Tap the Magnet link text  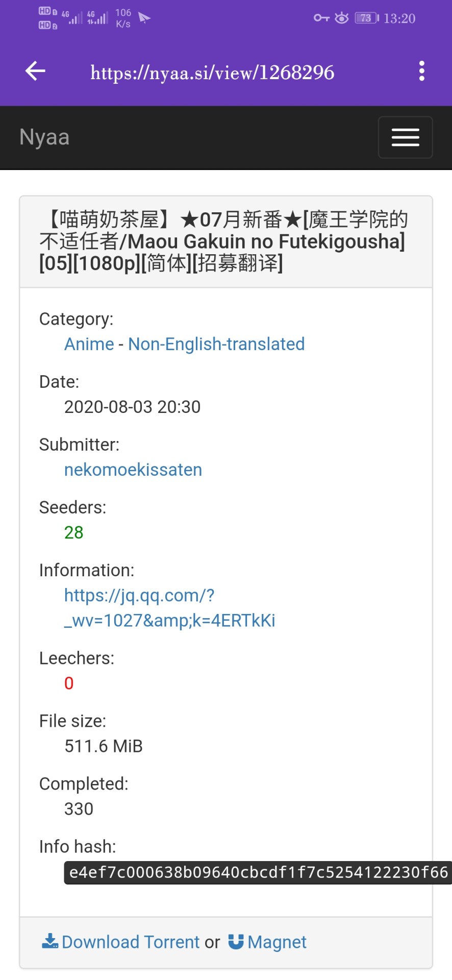tap(277, 942)
